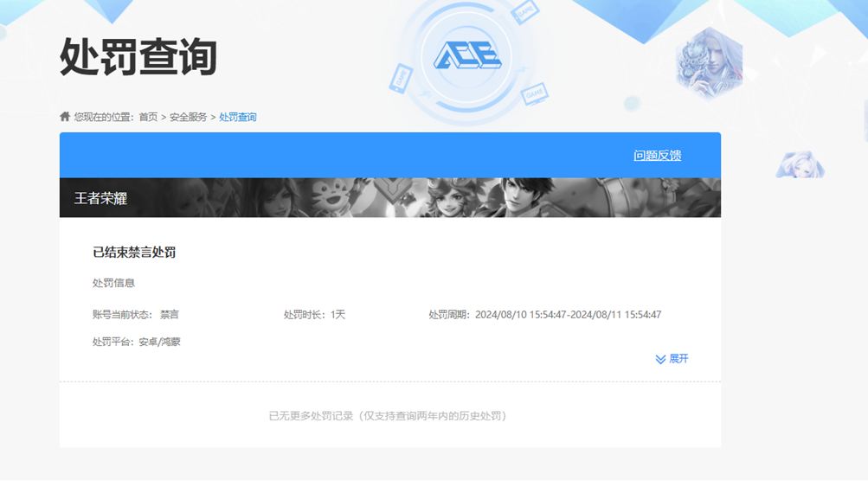Click the ACE logo
Screen dimensions: 868x487
click(x=468, y=56)
